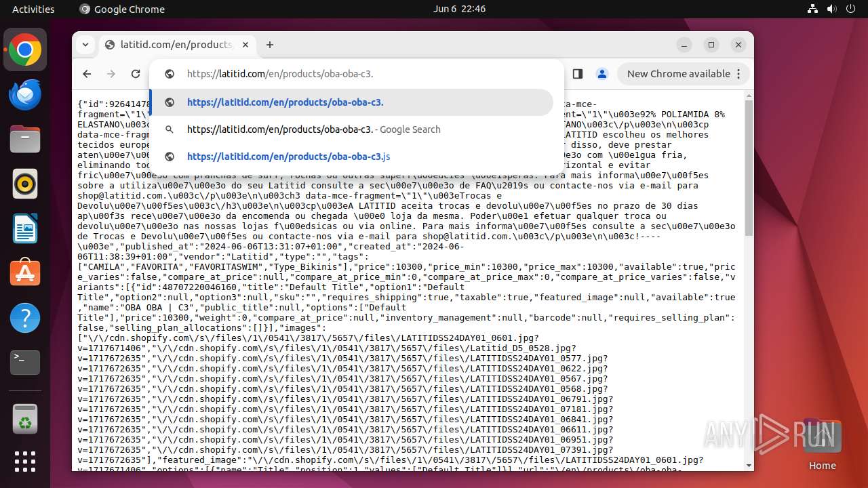This screenshot has width=868, height=488.
Task: Go forward one page
Action: pos(111,74)
